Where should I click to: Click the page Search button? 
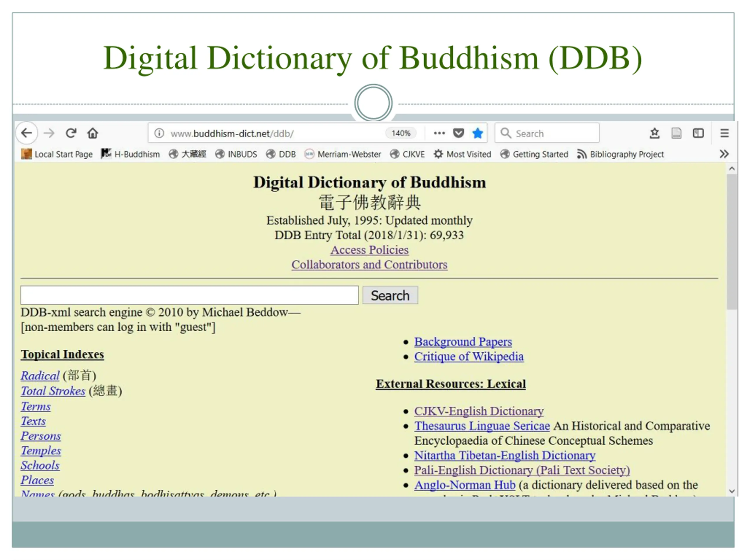pyautogui.click(x=390, y=295)
